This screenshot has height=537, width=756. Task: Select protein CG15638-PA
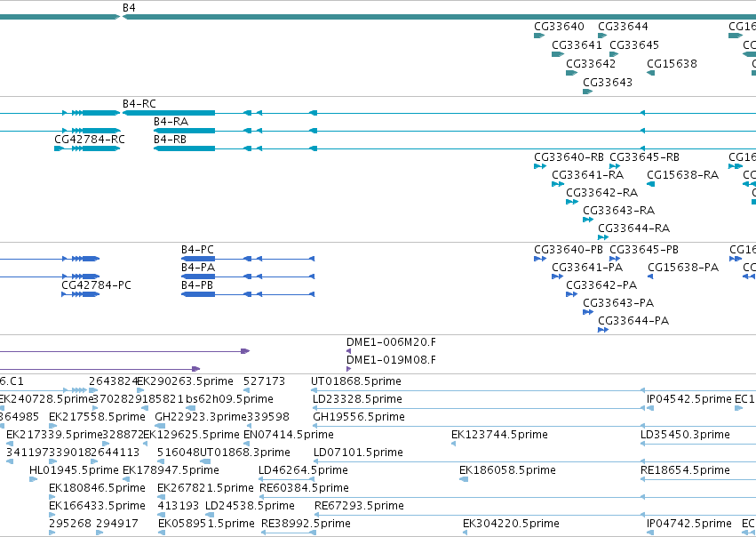[x=683, y=268]
